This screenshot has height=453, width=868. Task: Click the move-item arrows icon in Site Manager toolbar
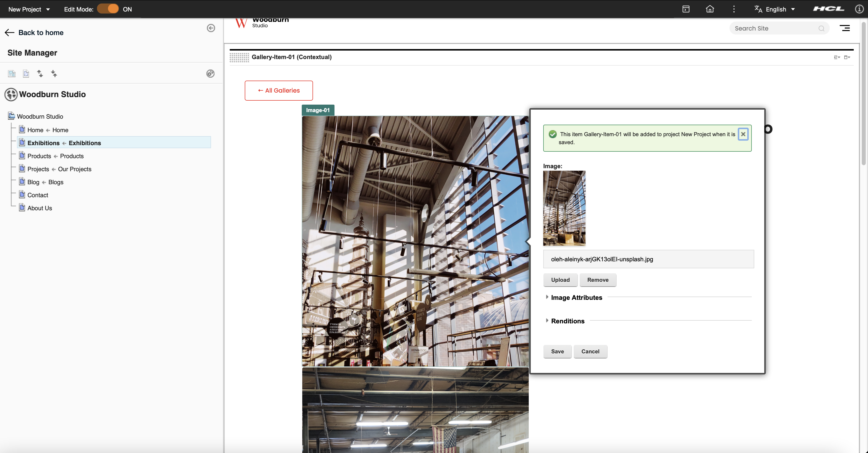point(54,73)
